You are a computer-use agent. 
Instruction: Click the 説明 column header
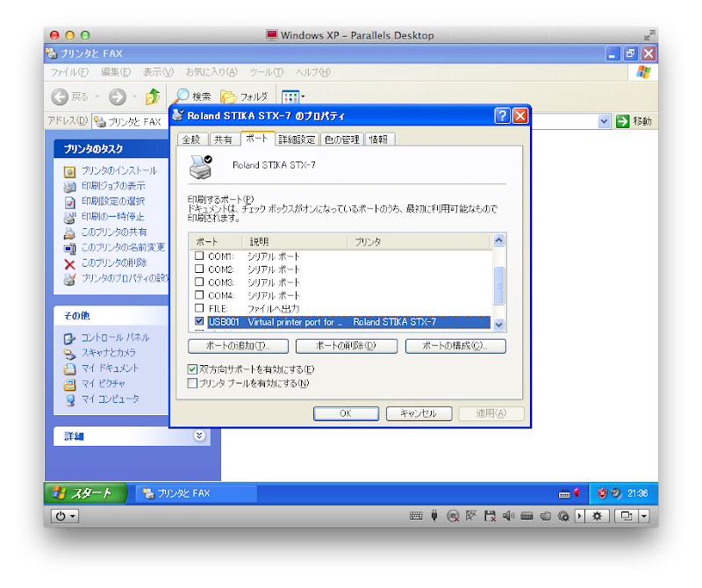[x=295, y=242]
